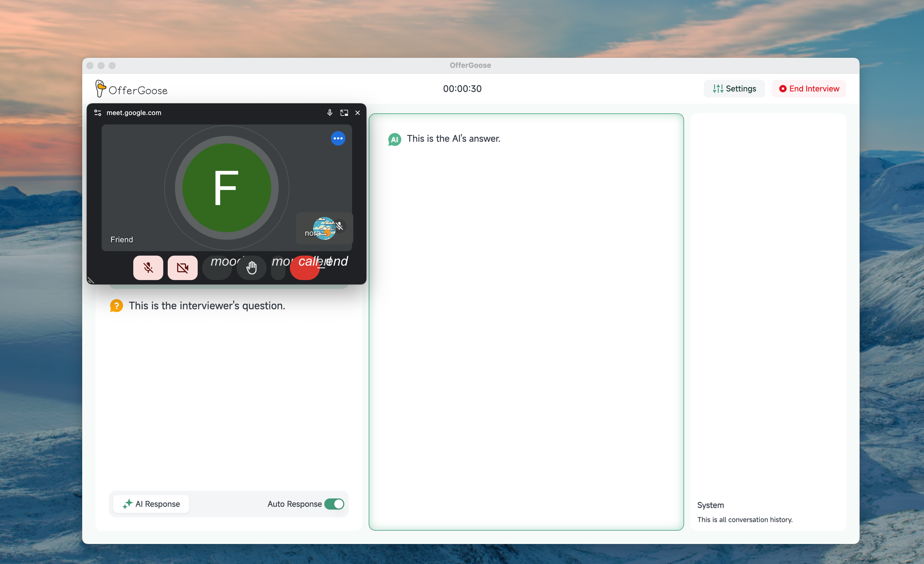Open site settings icon beside meet.google.com

[x=98, y=113]
